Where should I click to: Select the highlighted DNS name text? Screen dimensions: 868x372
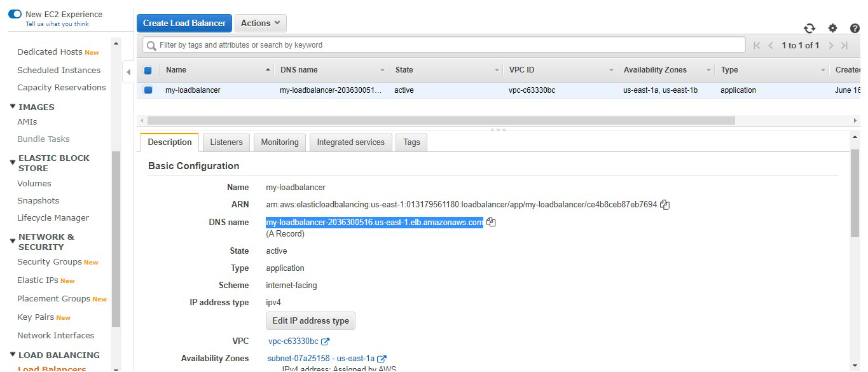pos(375,222)
